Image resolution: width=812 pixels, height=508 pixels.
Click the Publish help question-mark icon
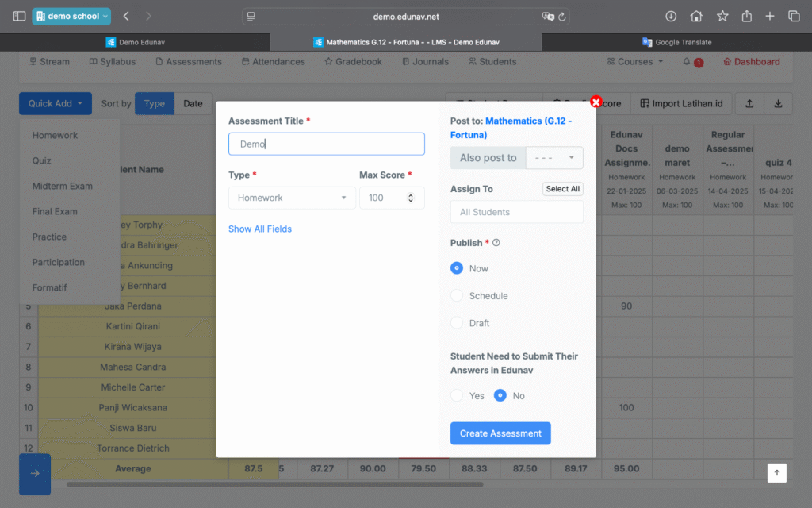pos(496,243)
